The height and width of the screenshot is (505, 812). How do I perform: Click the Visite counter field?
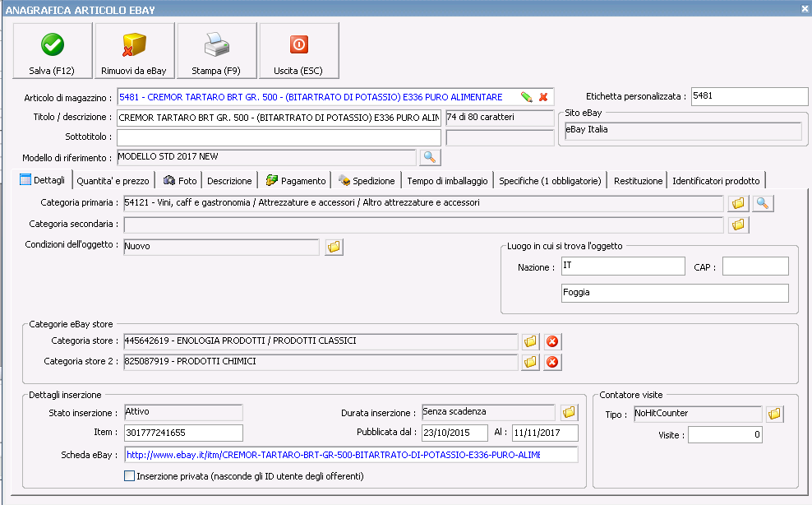tap(725, 434)
